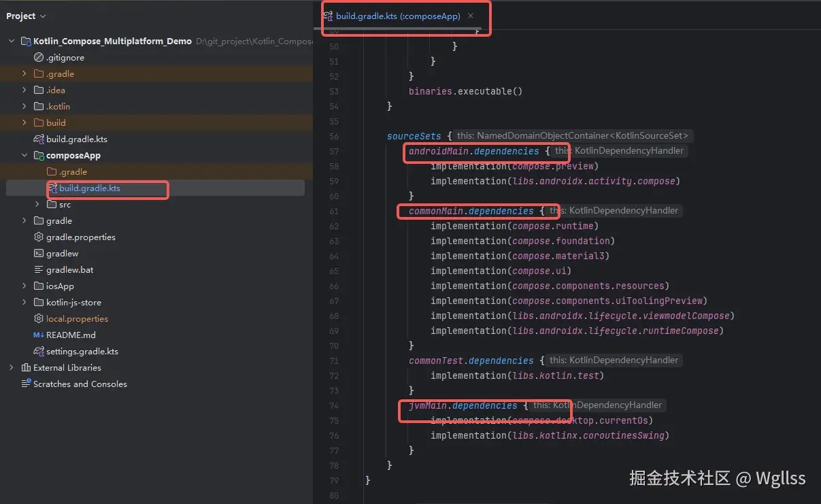The image size is (821, 504).
Task: Click jvmMain.dependencies in the code
Action: 463,405
